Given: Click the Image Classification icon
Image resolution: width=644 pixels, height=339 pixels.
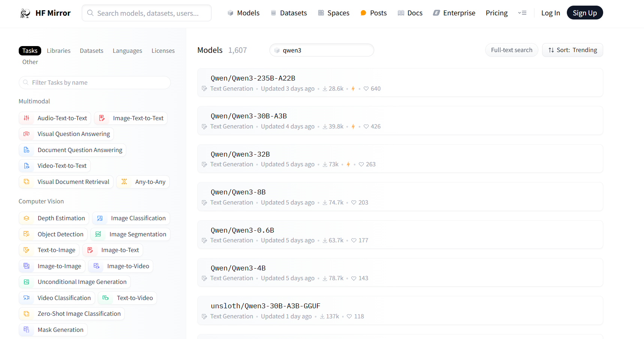Looking at the screenshot, I should point(100,218).
